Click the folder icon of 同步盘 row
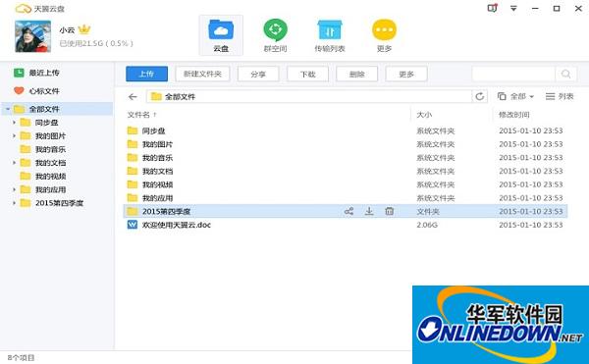589x364 pixels. coord(133,130)
